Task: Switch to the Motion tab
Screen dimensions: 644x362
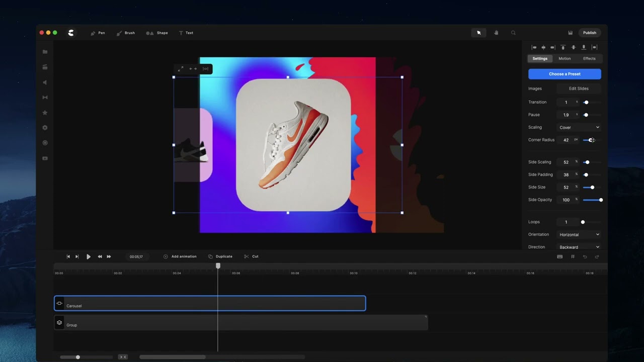Action: pyautogui.click(x=565, y=58)
